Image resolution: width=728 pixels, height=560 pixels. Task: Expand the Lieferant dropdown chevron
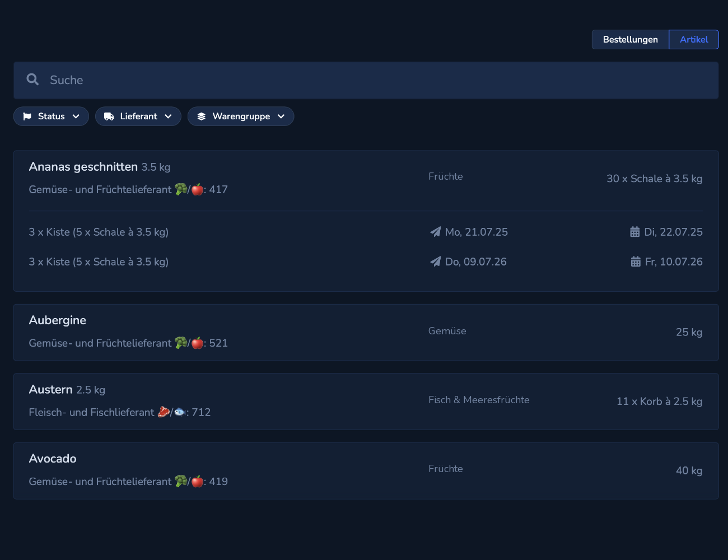point(168,116)
